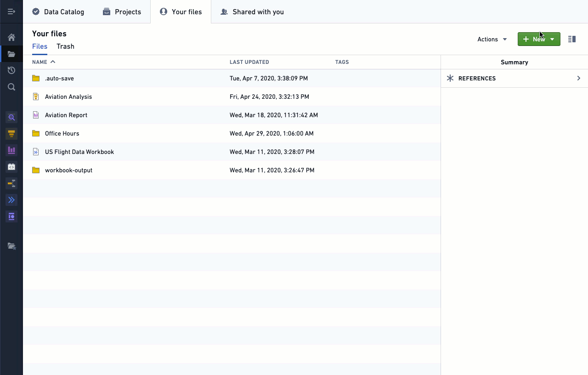The width and height of the screenshot is (588, 375).
Task: Open the New button dropdown arrow
Action: pyautogui.click(x=552, y=39)
